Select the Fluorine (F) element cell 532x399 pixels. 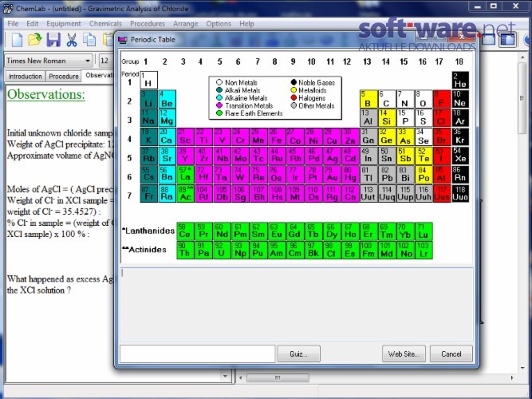point(442,99)
